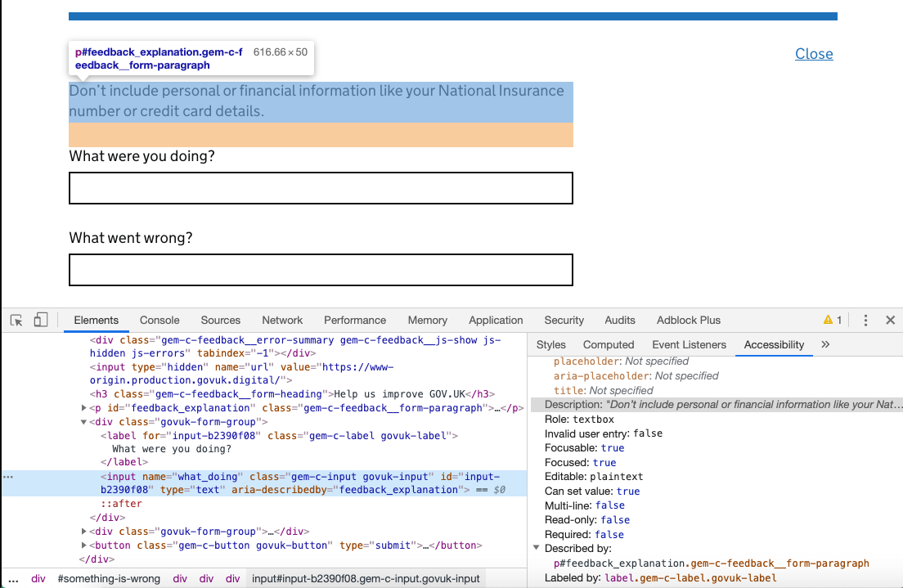Toggle the device toolbar icon

(x=40, y=320)
